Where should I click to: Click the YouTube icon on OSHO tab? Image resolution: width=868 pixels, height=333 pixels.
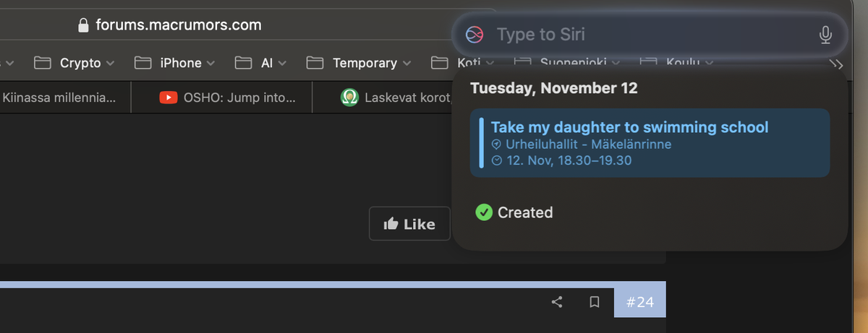(x=169, y=98)
